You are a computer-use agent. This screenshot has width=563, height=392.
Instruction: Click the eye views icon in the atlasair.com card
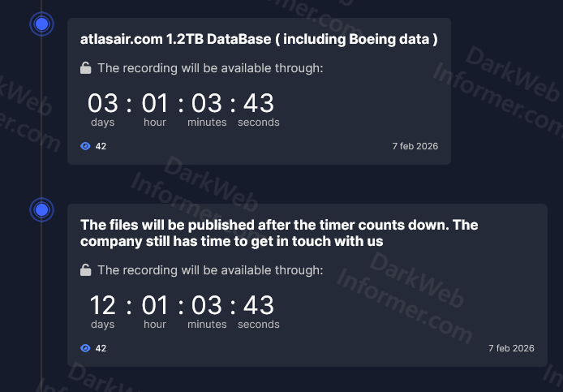click(x=86, y=146)
